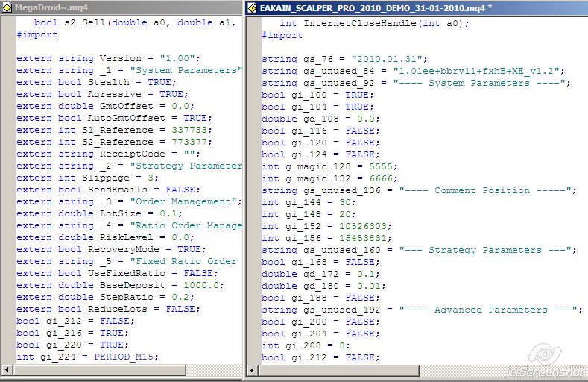Click the line 'double gd_108 = 0.0;'
This screenshot has height=382, width=588.
tap(320, 119)
